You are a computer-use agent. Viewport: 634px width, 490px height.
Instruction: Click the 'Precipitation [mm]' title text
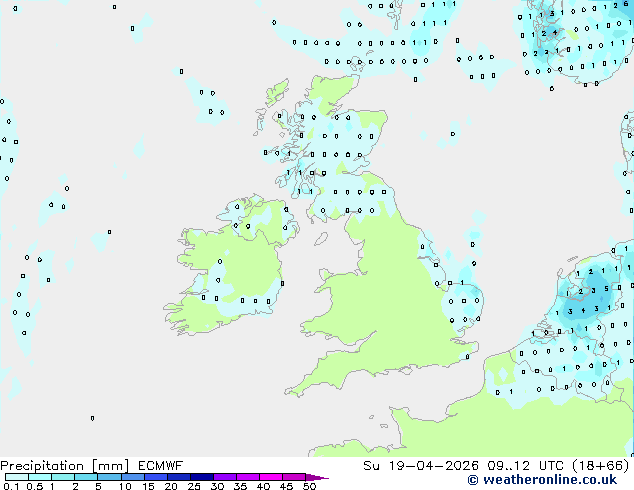point(65,466)
